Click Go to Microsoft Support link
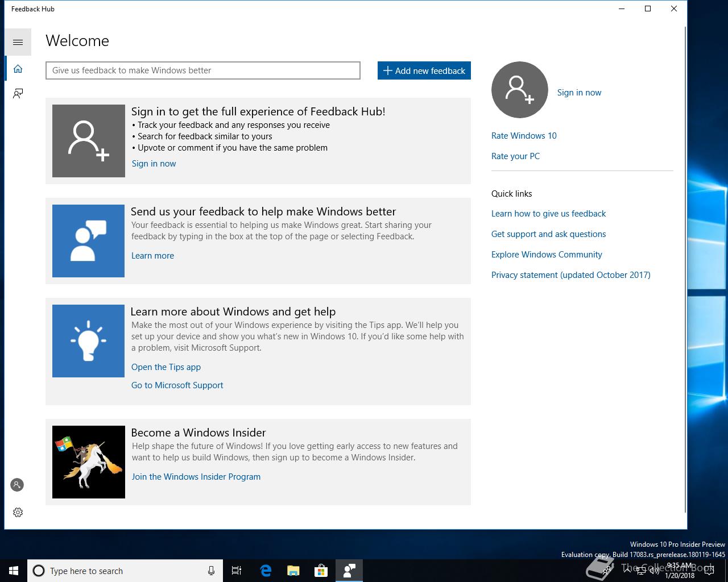Image resolution: width=728 pixels, height=582 pixels. click(177, 385)
